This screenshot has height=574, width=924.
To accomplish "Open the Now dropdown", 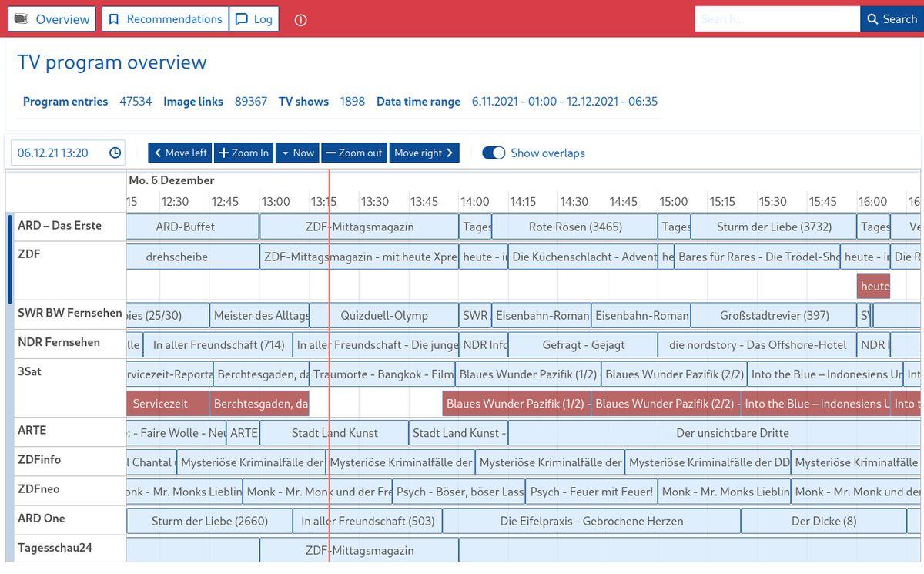I will point(297,153).
